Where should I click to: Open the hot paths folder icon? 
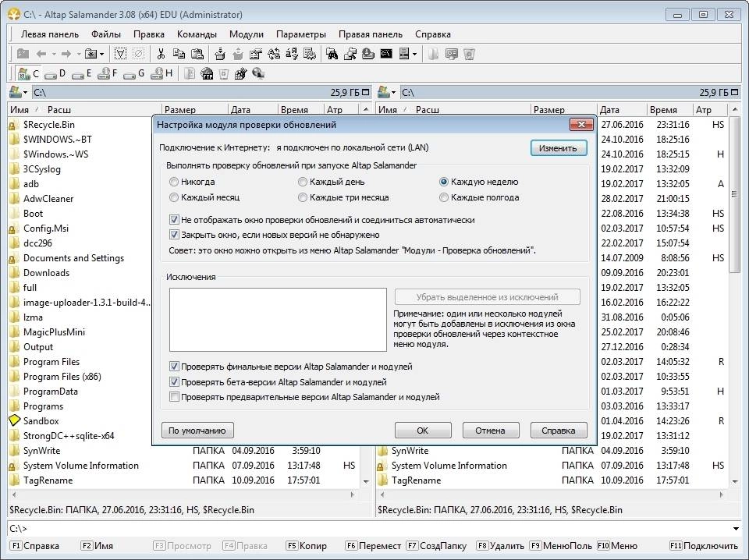point(91,54)
